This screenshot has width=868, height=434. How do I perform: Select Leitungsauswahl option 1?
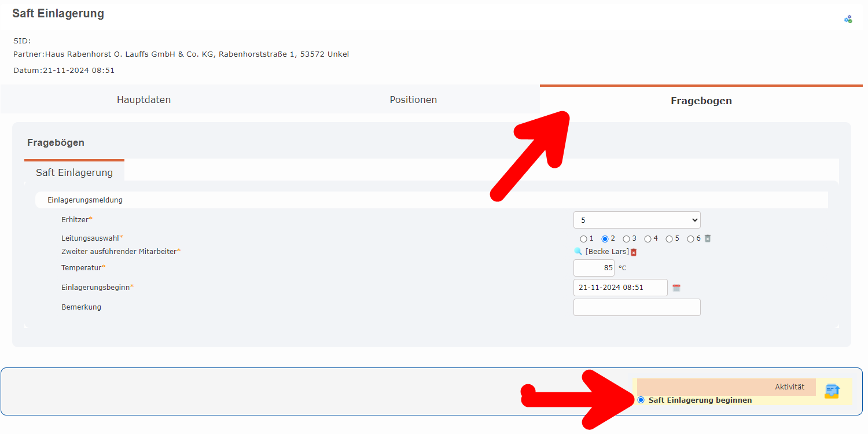pyautogui.click(x=583, y=239)
